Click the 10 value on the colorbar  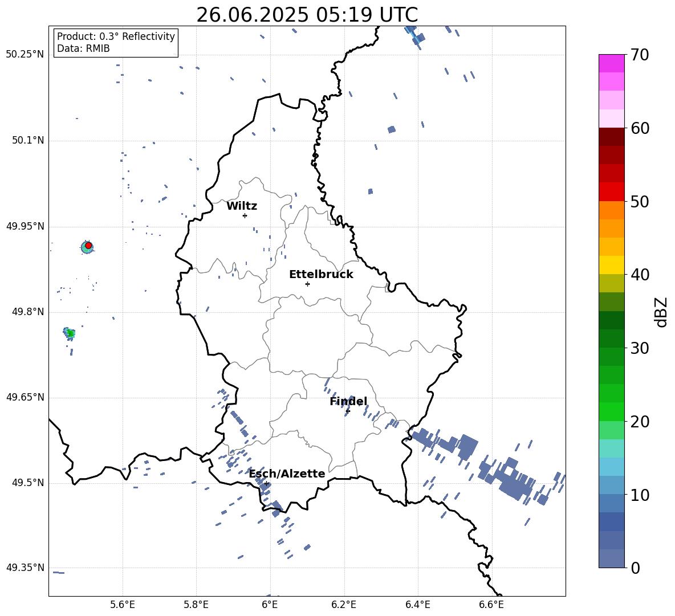coord(640,495)
